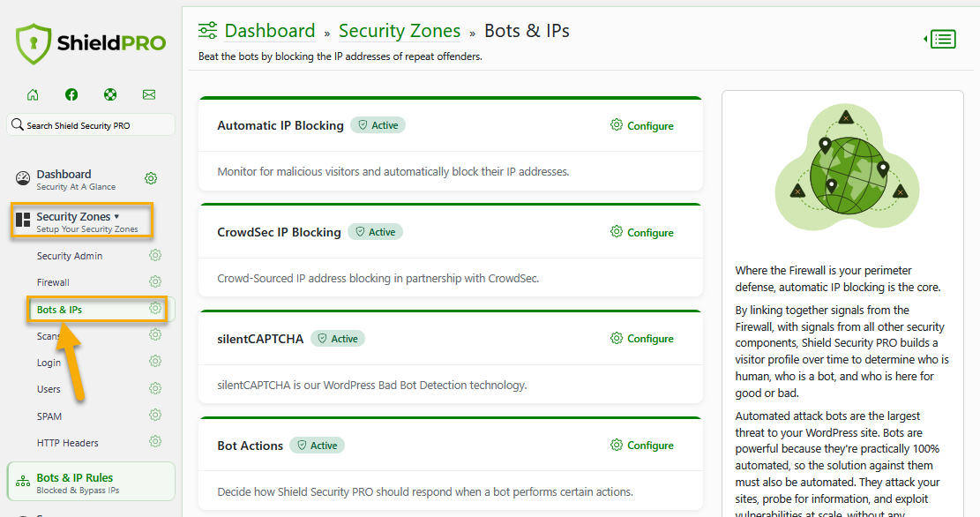Click the search magnifier icon
The height and width of the screenshot is (517, 980).
coord(18,124)
